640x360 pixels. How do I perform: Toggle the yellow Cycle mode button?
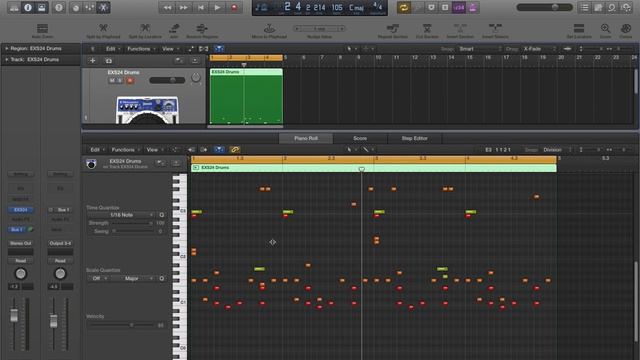pos(404,7)
